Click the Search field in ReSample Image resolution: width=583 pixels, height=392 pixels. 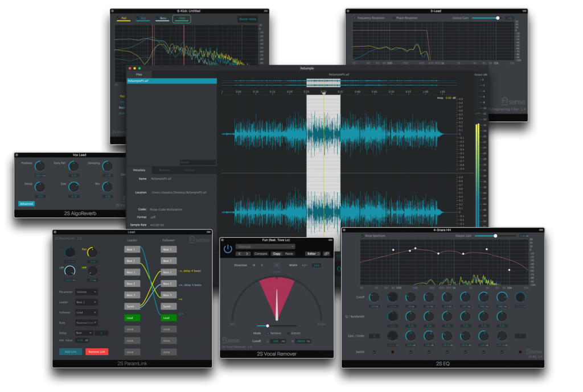click(198, 162)
